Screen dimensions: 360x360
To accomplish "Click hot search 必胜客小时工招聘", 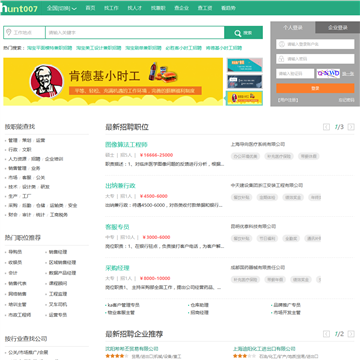I will pyautogui.click(x=184, y=48).
